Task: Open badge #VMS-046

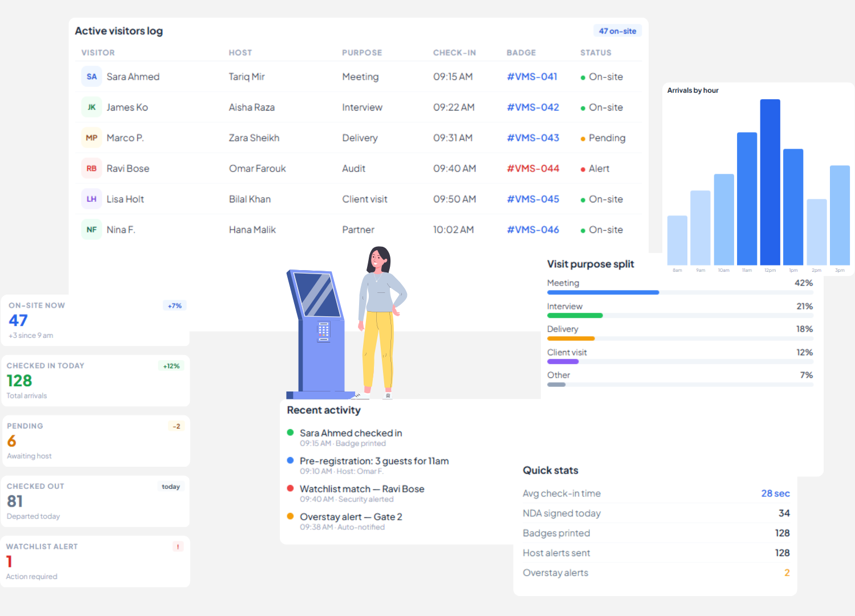Action: pyautogui.click(x=533, y=230)
